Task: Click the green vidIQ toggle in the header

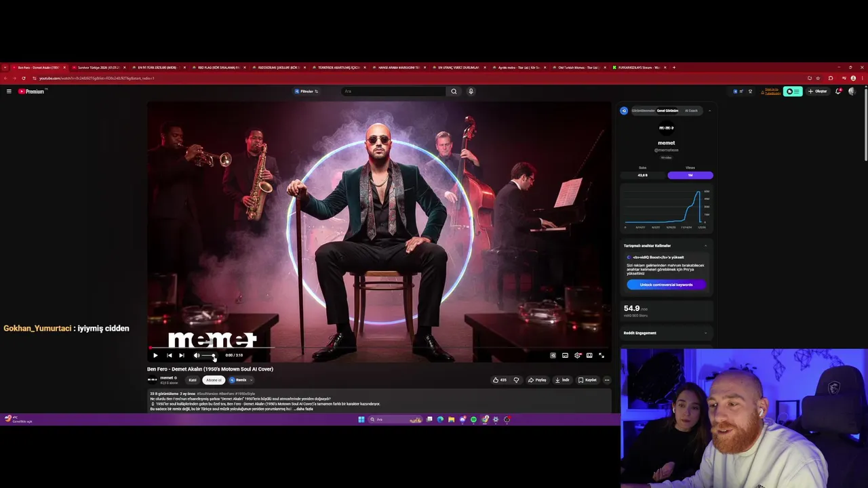Action: pyautogui.click(x=793, y=91)
